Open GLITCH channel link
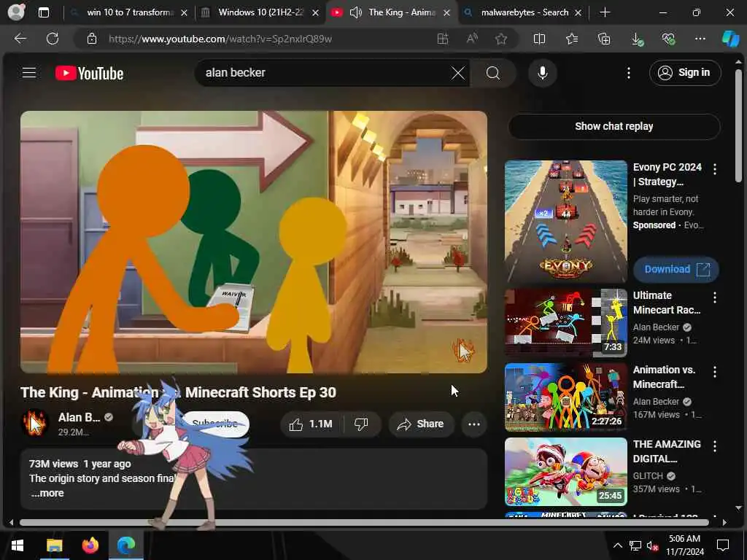 tap(648, 476)
